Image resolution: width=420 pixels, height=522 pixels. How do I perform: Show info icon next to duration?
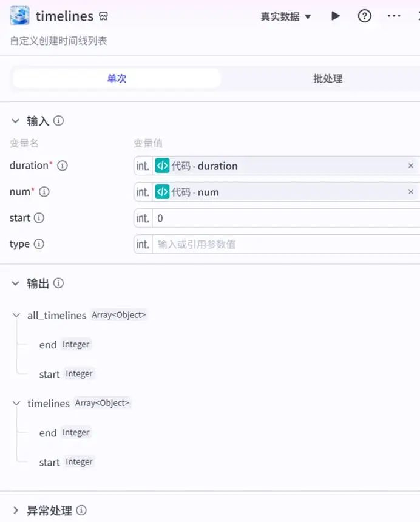click(63, 166)
